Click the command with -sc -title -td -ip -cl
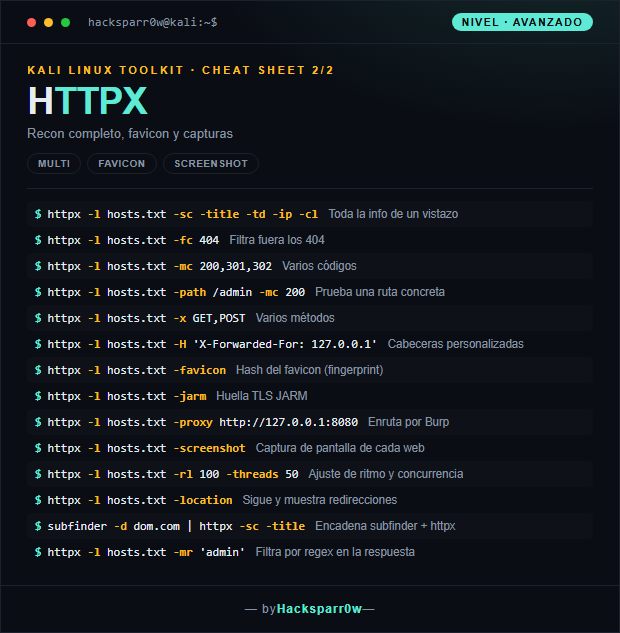This screenshot has height=633, width=620. (182, 214)
